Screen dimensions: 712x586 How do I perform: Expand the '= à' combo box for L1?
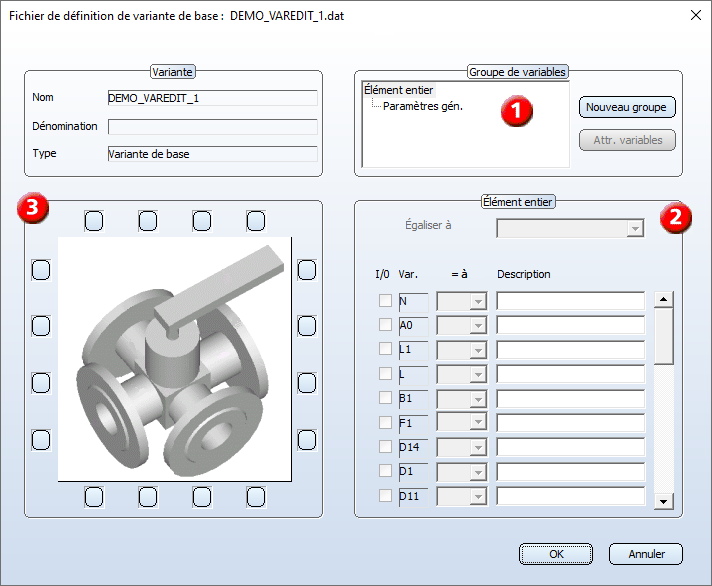(x=462, y=350)
